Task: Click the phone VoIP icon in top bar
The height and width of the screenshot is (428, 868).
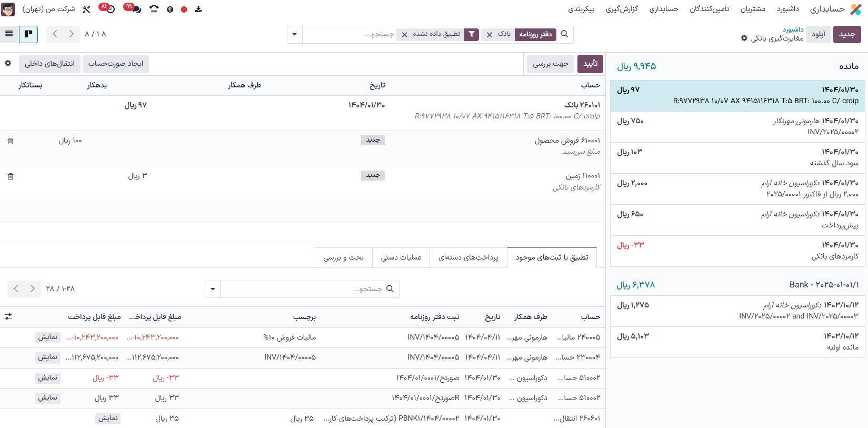Action: click(x=154, y=9)
